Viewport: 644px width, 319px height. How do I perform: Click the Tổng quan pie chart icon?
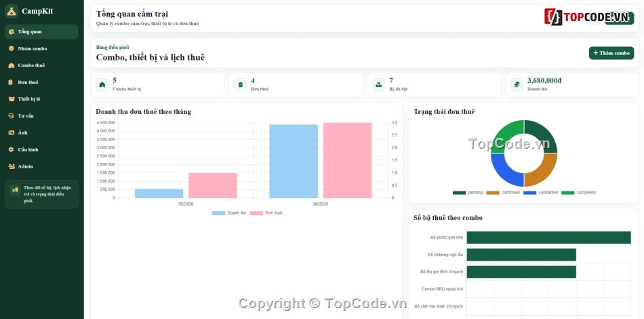[12, 32]
